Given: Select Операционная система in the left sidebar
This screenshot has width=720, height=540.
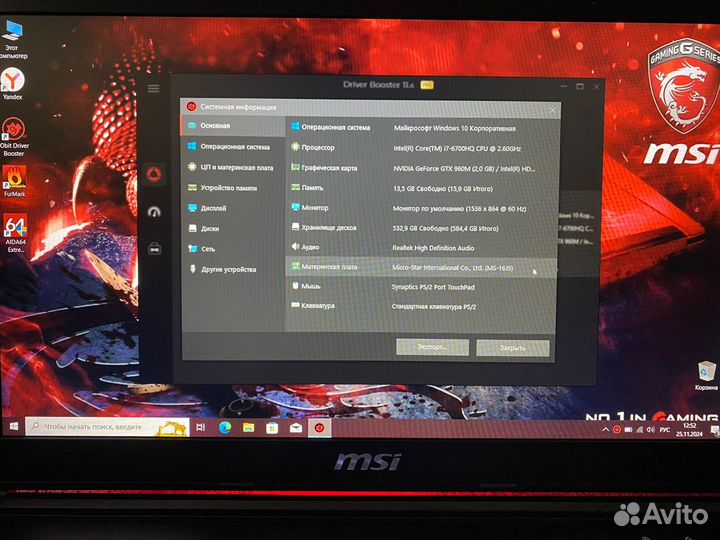Looking at the screenshot, I should [233, 146].
